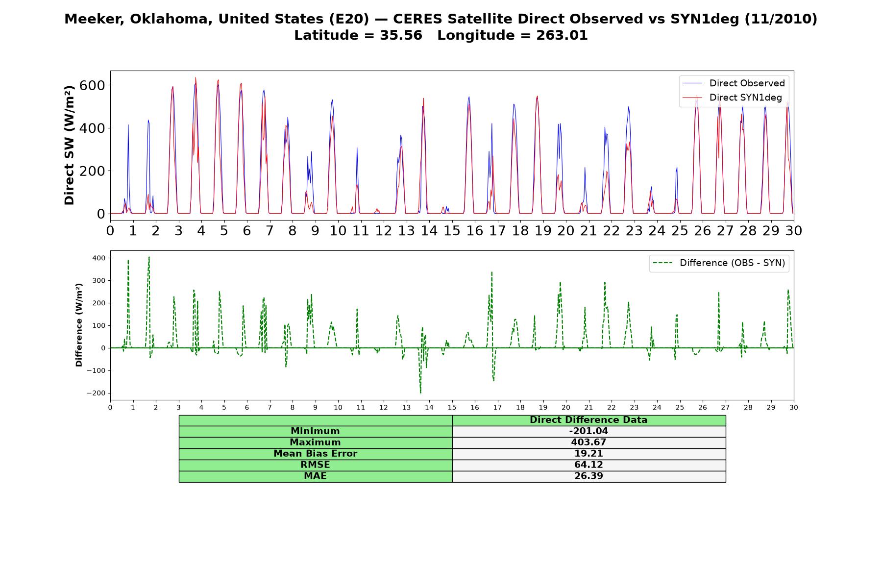Click the Latitude and Longitude subtitle
Screen dimensions: 882x588
click(x=441, y=35)
